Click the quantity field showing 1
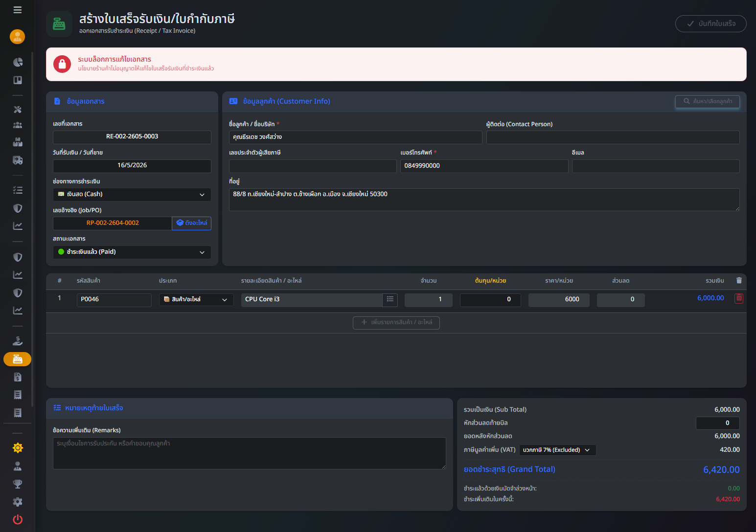The image size is (756, 532). click(429, 300)
